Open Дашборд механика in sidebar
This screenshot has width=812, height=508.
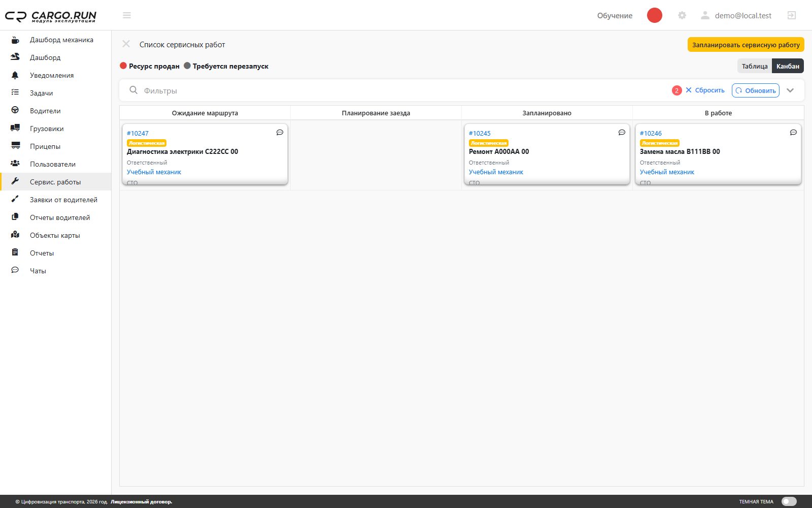point(56,40)
